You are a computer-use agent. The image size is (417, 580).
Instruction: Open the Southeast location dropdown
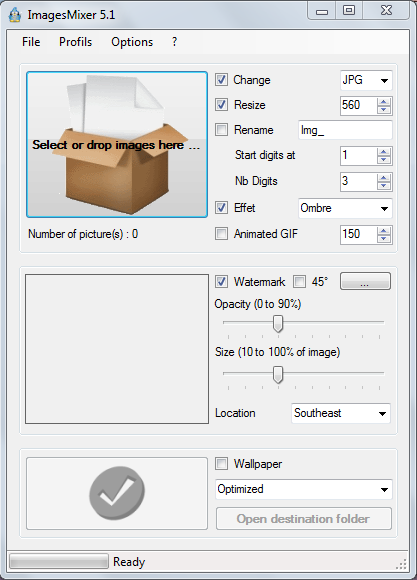tap(341, 413)
